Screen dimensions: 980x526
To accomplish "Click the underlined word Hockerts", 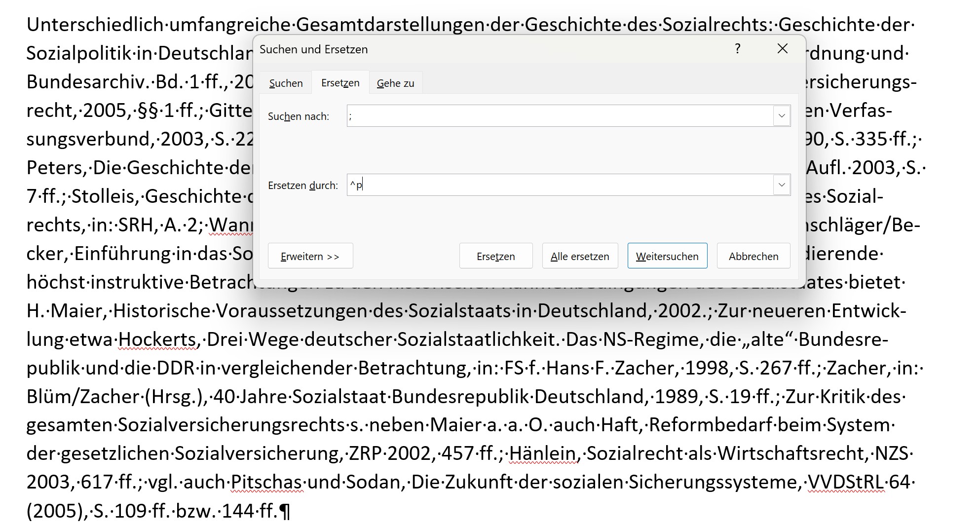I will [157, 339].
